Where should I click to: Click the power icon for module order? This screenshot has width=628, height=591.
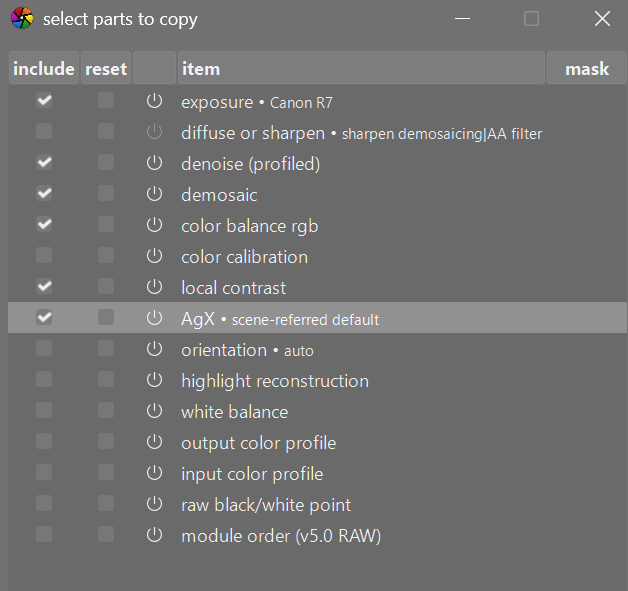coord(154,535)
